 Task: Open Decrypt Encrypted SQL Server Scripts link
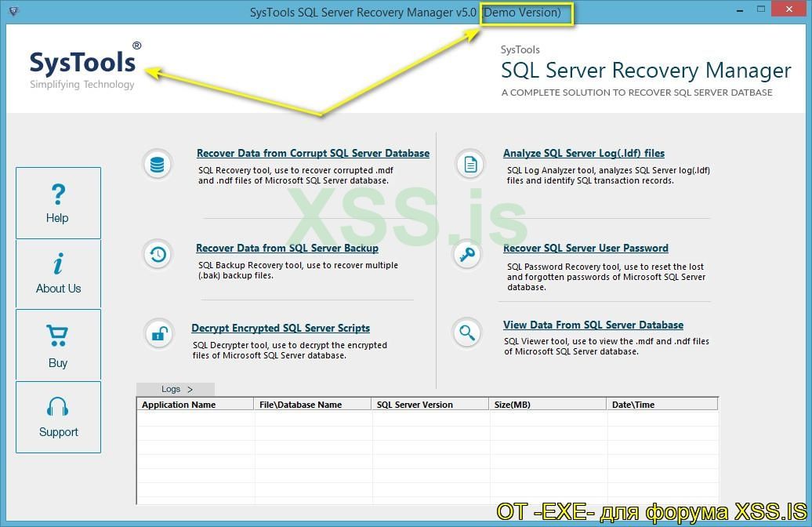[281, 328]
